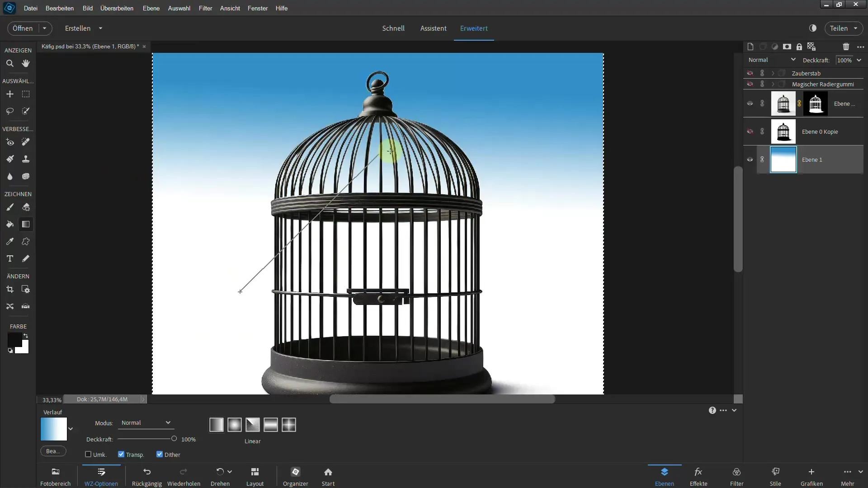Screen dimensions: 868x488
Task: Open the Ebene menu
Action: [x=151, y=8]
